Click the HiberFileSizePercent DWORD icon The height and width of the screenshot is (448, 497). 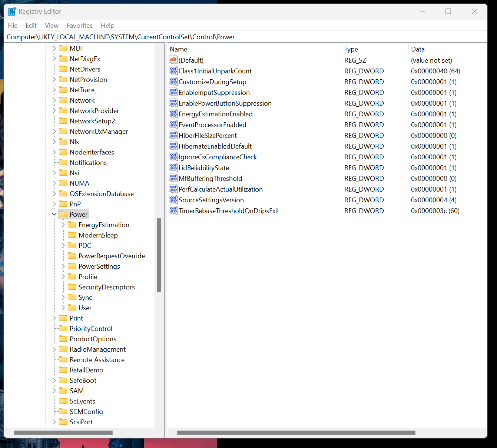173,135
